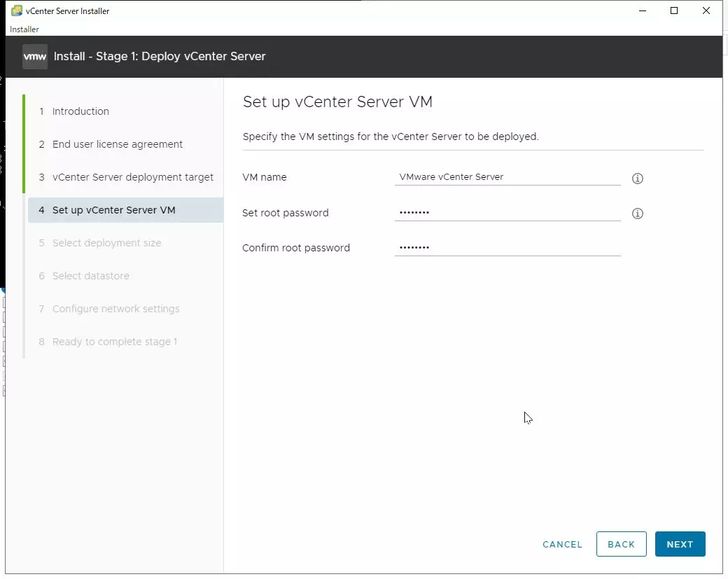Click the 'VM name' label
Screen dimensions: 728x579
[x=264, y=177]
